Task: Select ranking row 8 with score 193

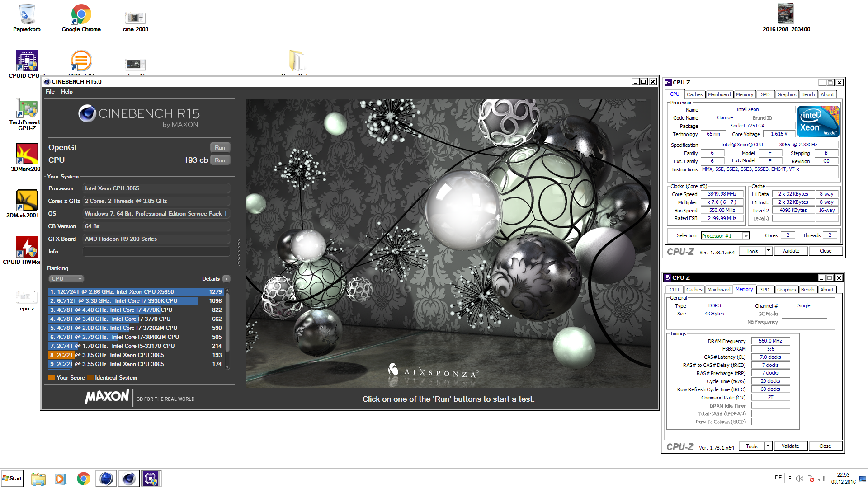Action: click(x=136, y=355)
